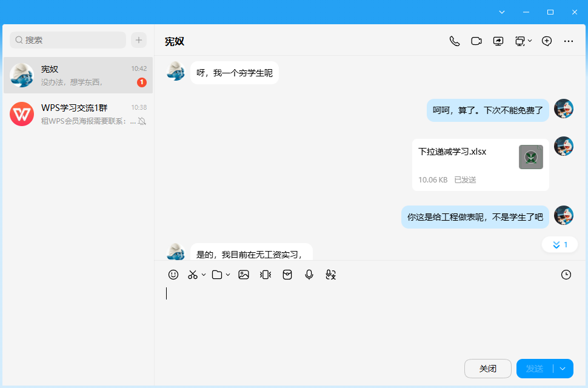The height and width of the screenshot is (388, 588).
Task: Open message history clock icon
Action: click(x=566, y=275)
